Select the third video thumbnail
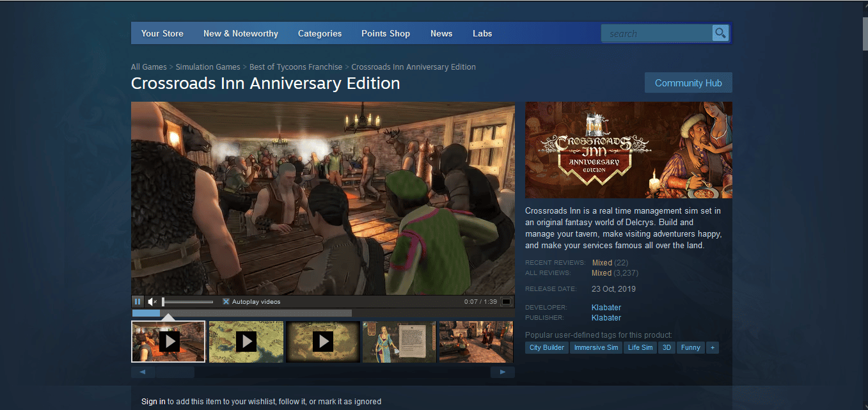This screenshot has height=410, width=868. 322,342
